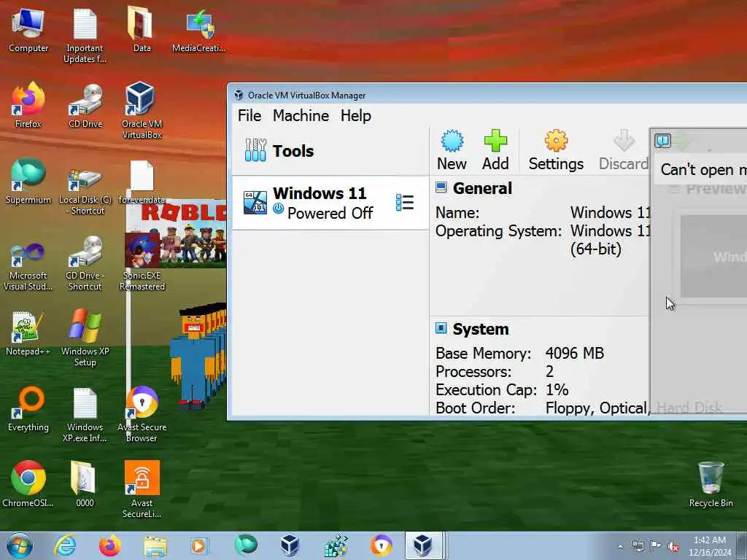Select the 0000 folder icon
Viewport: 747px width, 560px height.
tap(85, 484)
